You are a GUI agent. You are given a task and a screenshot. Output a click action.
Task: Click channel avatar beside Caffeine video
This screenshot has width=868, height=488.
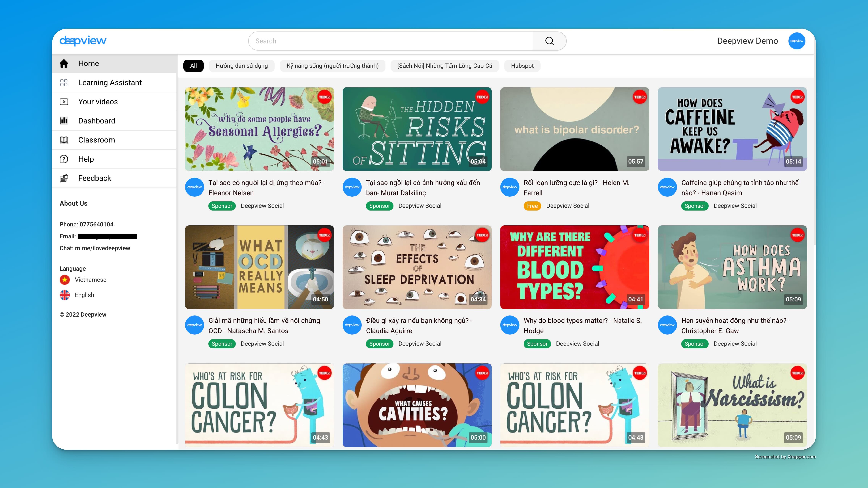click(667, 187)
